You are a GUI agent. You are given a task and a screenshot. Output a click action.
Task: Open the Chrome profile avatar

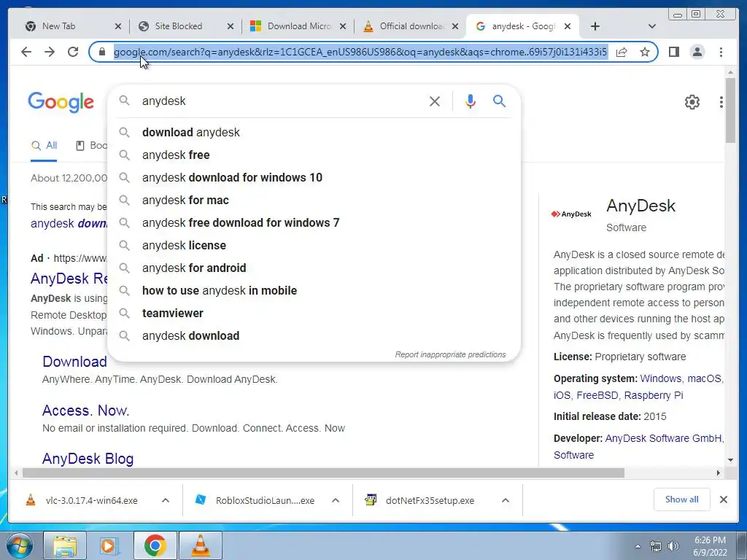pyautogui.click(x=697, y=52)
